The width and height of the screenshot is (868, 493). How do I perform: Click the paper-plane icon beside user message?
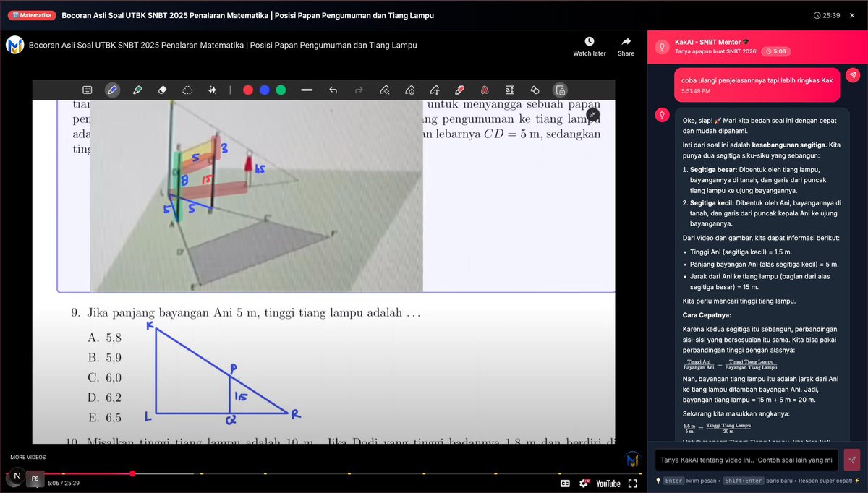tap(854, 75)
